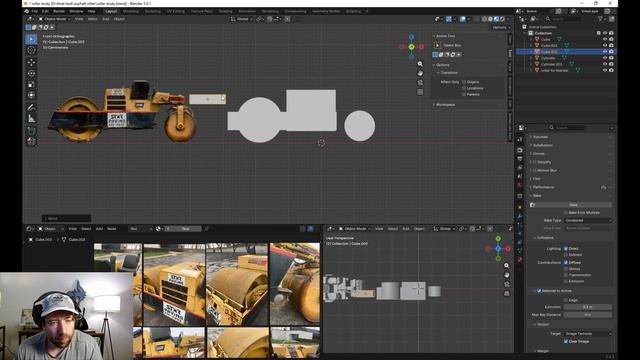Open the outliner filter funnel icon
The width and height of the screenshot is (640, 360).
pyautogui.click(x=601, y=19)
